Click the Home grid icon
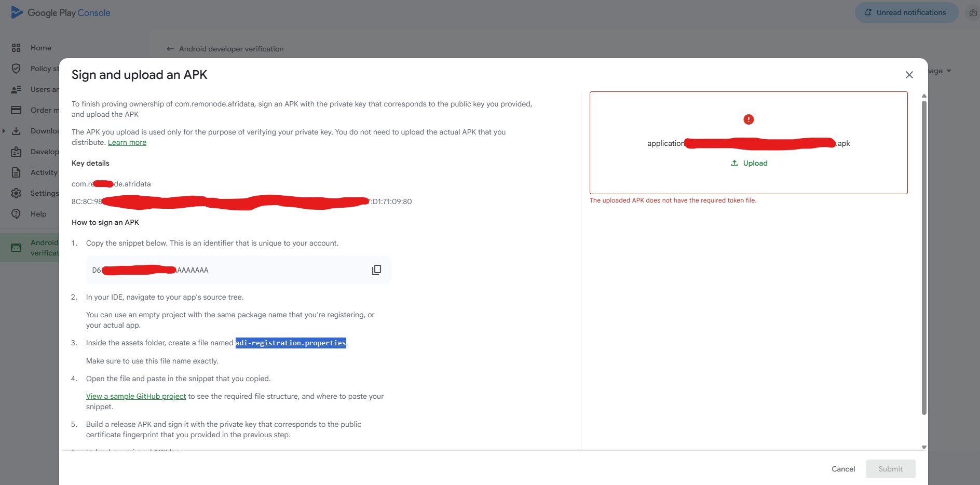980x485 pixels. click(16, 48)
